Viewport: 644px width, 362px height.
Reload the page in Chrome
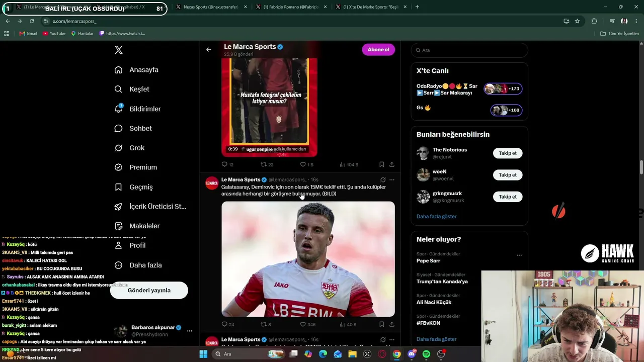[32, 21]
